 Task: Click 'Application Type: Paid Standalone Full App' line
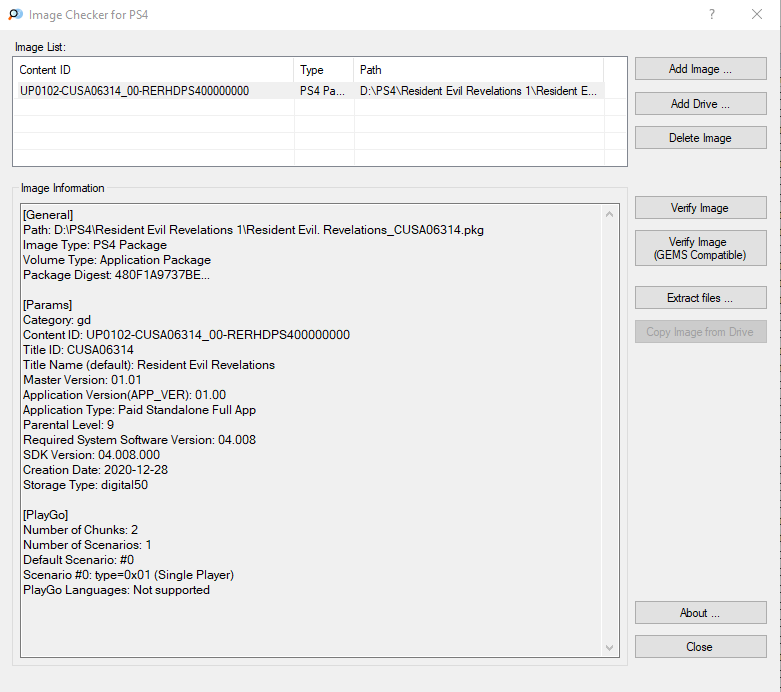click(x=139, y=410)
